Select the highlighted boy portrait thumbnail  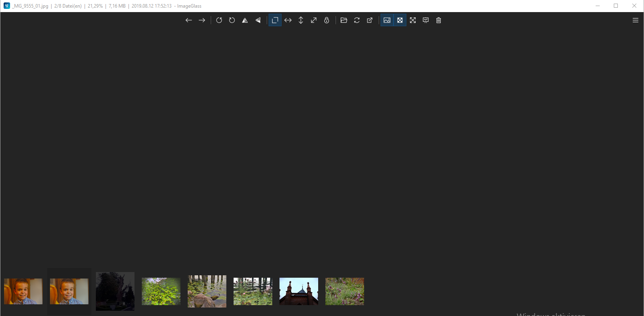[x=69, y=291]
